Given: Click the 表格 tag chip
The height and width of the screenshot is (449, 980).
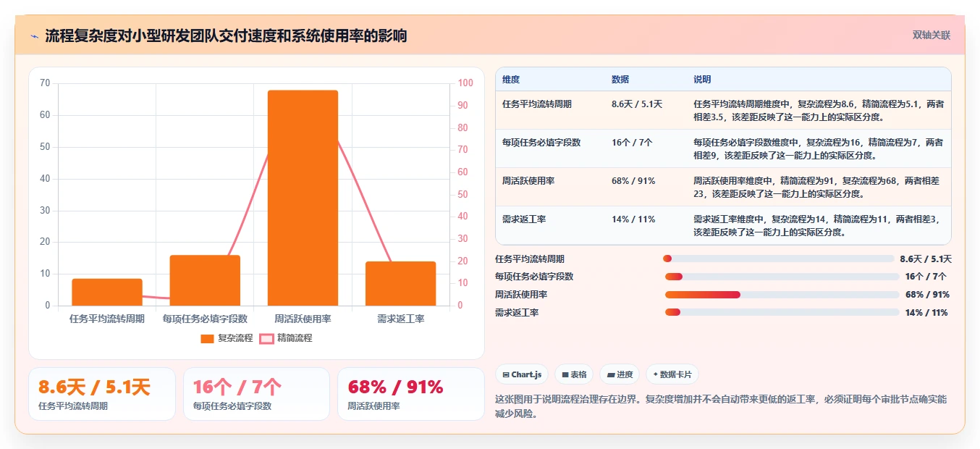Looking at the screenshot, I should (x=573, y=374).
